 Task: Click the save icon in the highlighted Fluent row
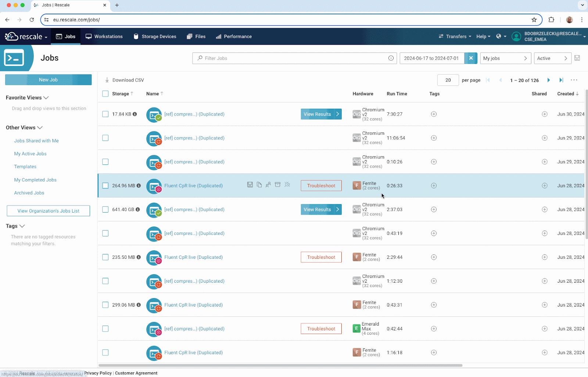pyautogui.click(x=250, y=185)
